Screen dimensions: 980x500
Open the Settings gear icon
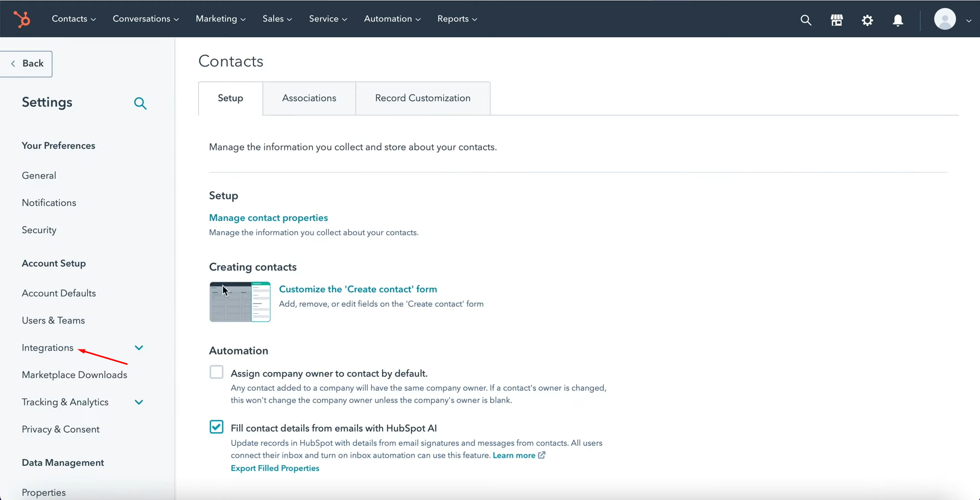click(x=867, y=20)
